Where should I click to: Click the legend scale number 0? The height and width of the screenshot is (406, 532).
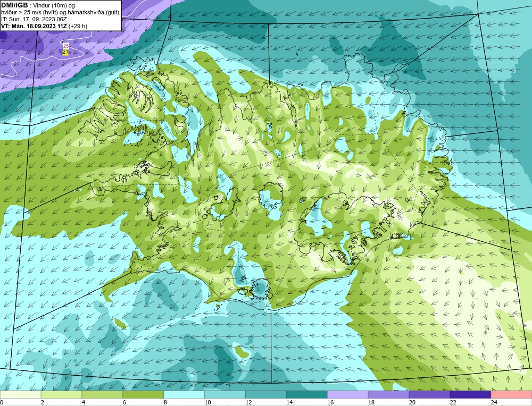pos(2,402)
